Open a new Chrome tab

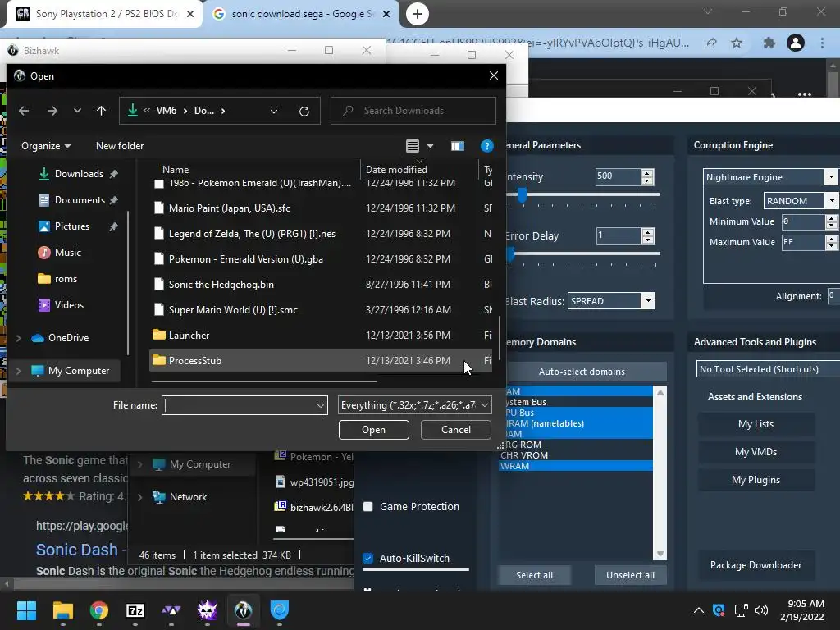click(418, 14)
